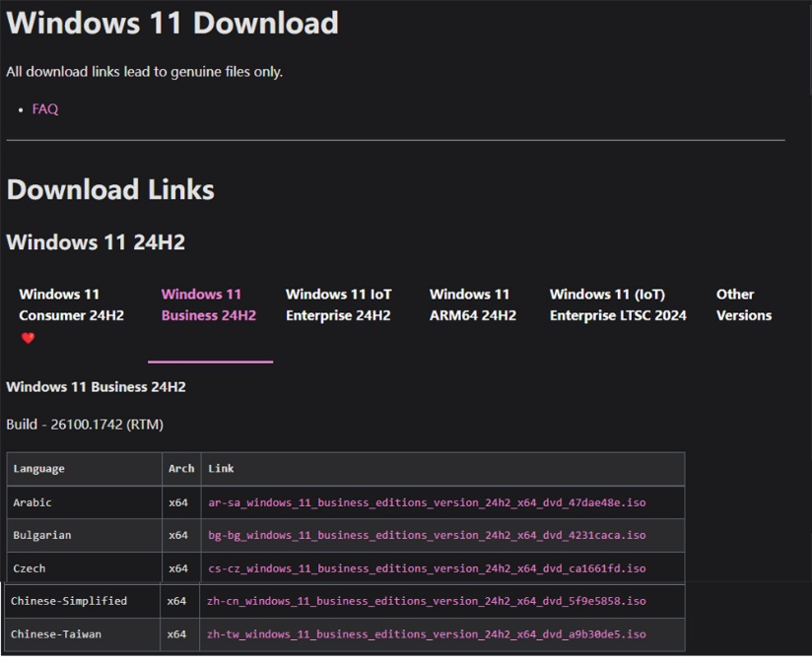Image resolution: width=812 pixels, height=663 pixels.
Task: Download the Arabic ar-sa ISO link
Action: point(427,502)
